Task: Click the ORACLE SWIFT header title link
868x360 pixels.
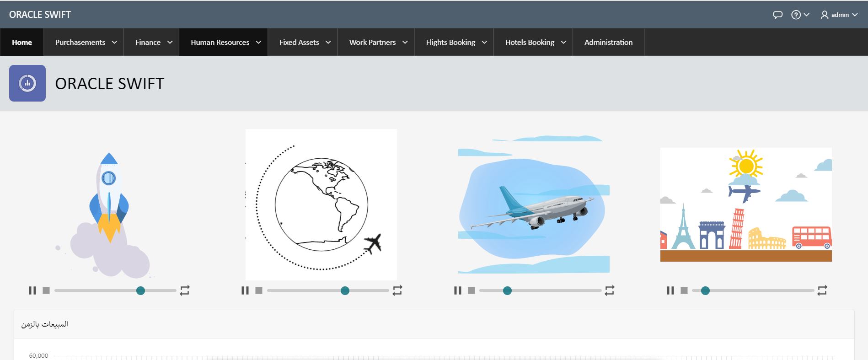Action: 40,15
